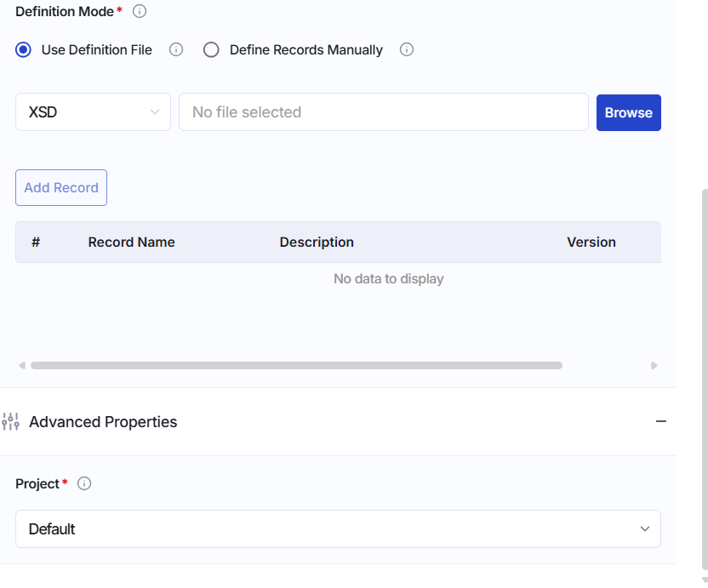The height and width of the screenshot is (588, 708).
Task: Click the Description column header
Action: point(317,242)
